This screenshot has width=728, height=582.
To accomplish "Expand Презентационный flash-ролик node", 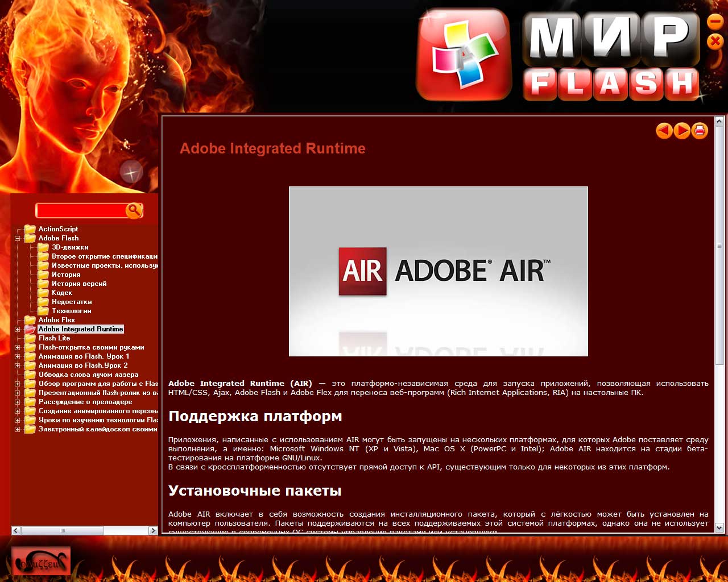I will coord(18,393).
